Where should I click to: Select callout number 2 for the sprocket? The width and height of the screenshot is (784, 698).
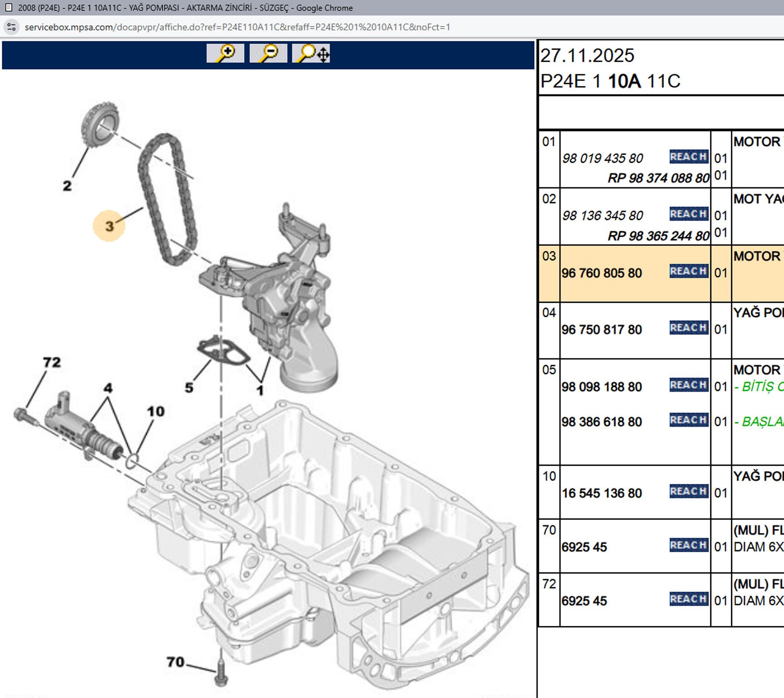pos(67,185)
